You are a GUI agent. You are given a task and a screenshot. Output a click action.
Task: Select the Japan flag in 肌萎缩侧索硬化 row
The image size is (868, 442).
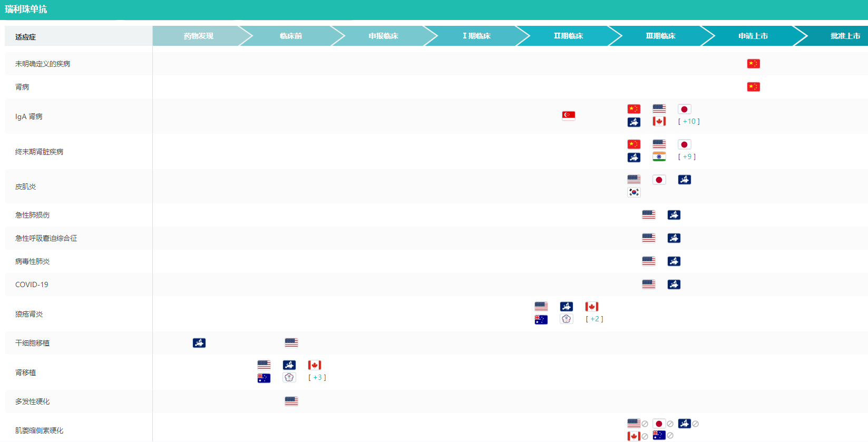(x=659, y=424)
